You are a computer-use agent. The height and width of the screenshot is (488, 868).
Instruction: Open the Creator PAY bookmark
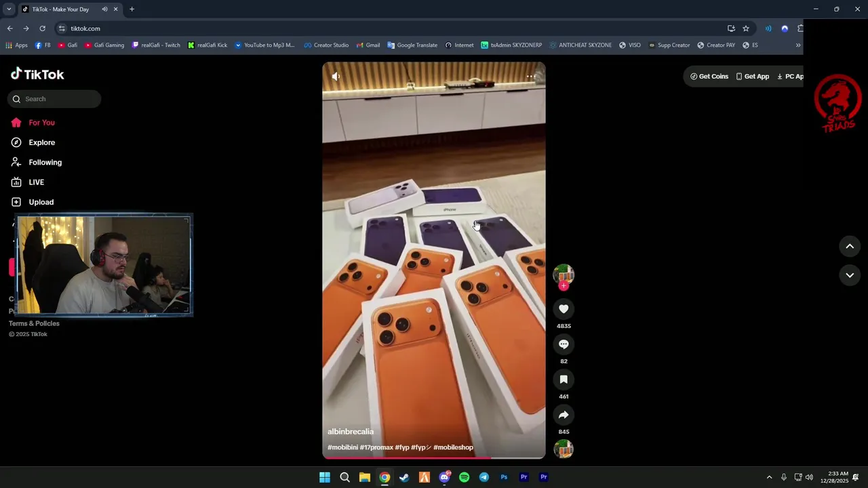(716, 45)
